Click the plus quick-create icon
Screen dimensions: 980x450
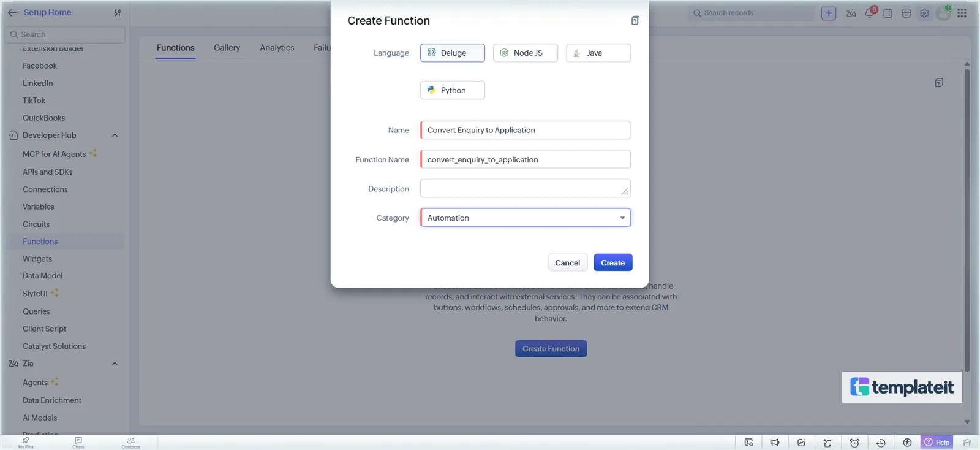829,13
